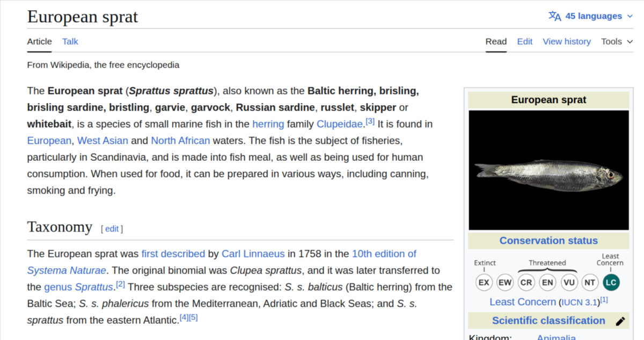Open the Talk tab
This screenshot has height=340, width=644.
[70, 41]
